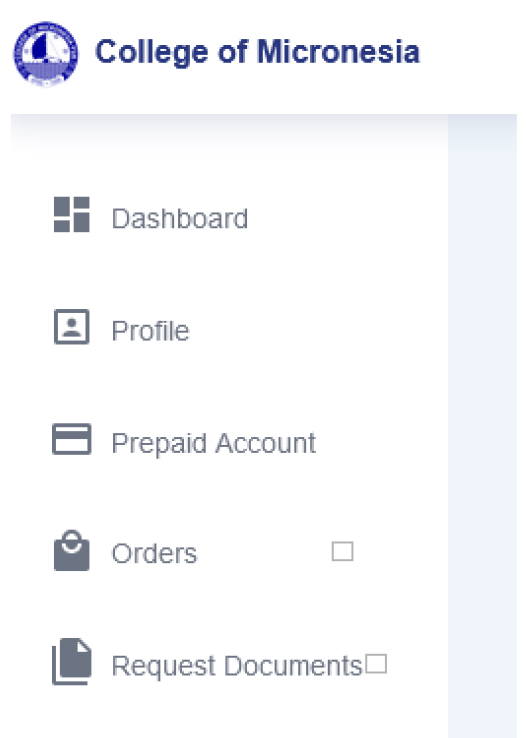Open the Dashboard grid icon

click(72, 215)
